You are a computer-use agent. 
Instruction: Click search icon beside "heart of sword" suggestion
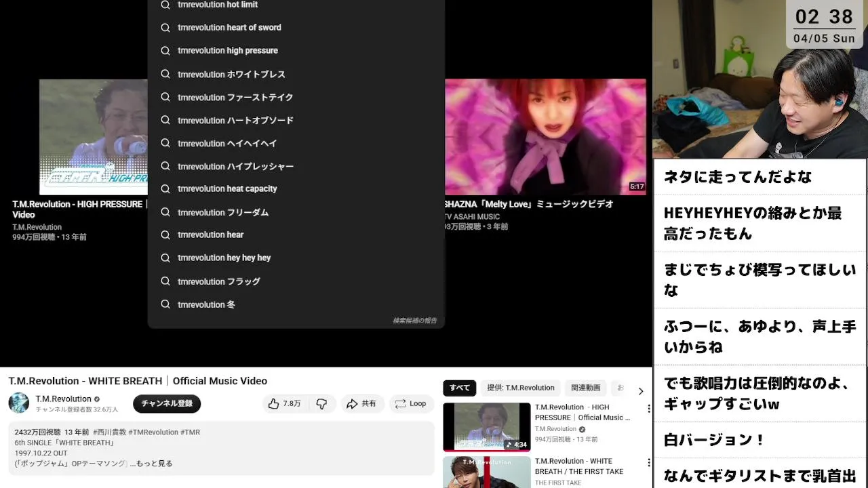(x=165, y=27)
